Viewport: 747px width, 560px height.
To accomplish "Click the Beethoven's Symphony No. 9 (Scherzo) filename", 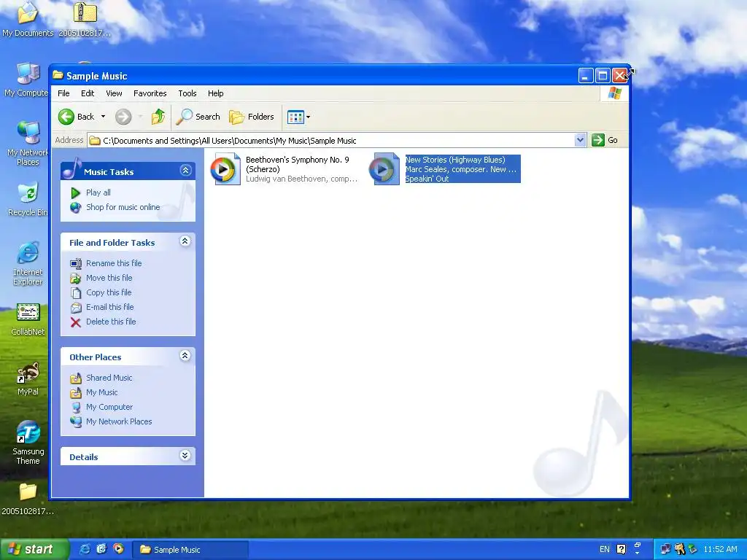I will [x=298, y=164].
